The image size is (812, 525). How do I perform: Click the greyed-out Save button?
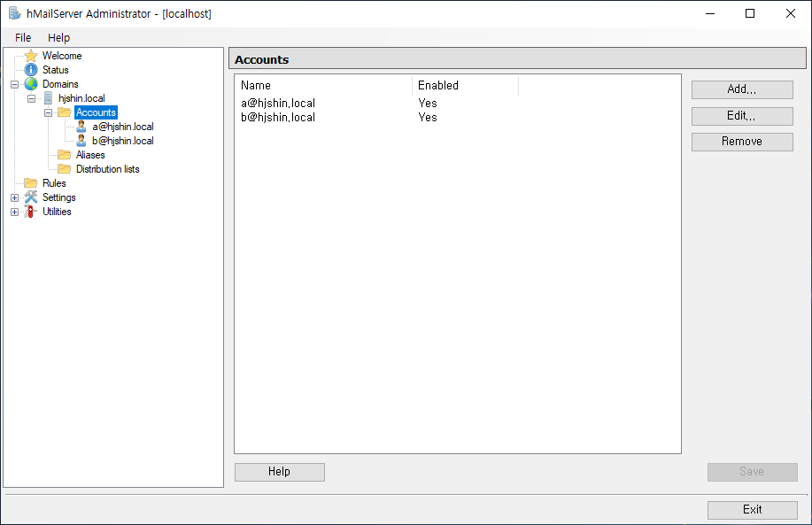click(x=753, y=472)
